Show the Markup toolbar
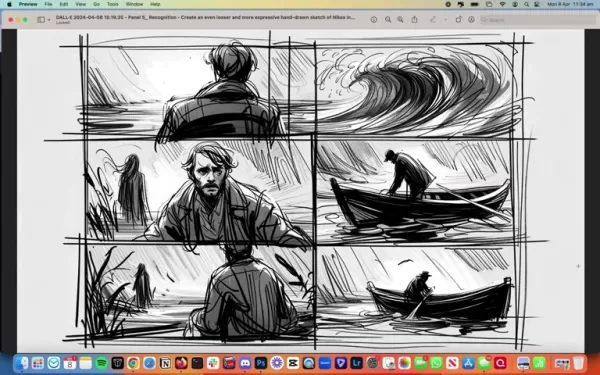Screen dimensions: 600x375 tap(471, 20)
